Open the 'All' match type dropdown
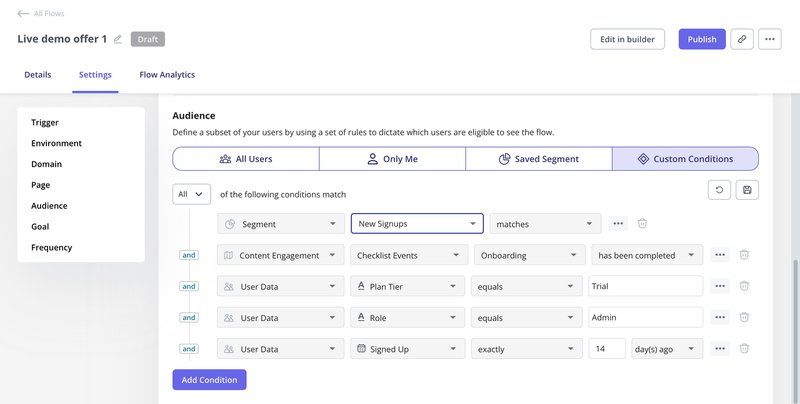This screenshot has height=404, width=800. tap(191, 194)
